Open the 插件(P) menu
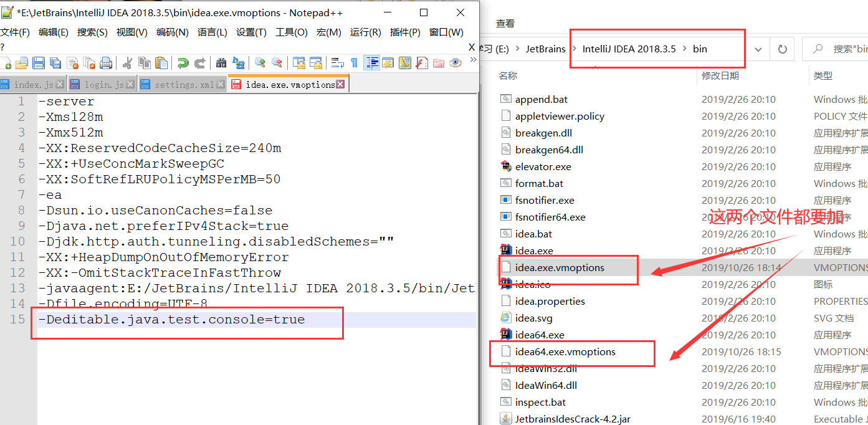Screen dimensions: 868x425 [405, 32]
